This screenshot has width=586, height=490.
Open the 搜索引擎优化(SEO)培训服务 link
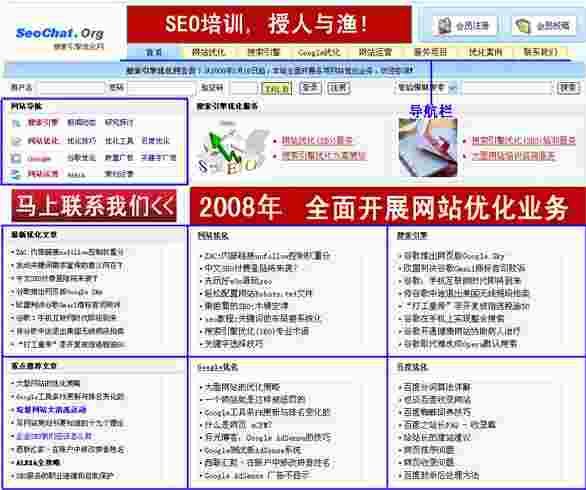coord(523,141)
